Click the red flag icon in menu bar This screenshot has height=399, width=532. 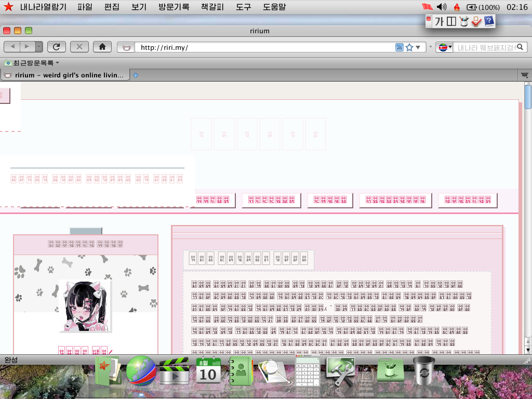pos(427,7)
